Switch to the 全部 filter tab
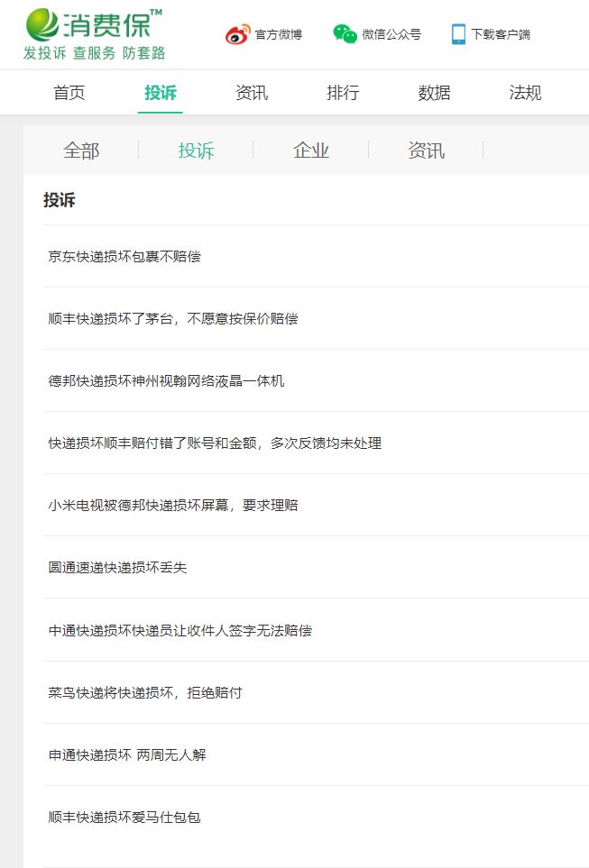Viewport: 589px width, 868px height. (x=81, y=150)
